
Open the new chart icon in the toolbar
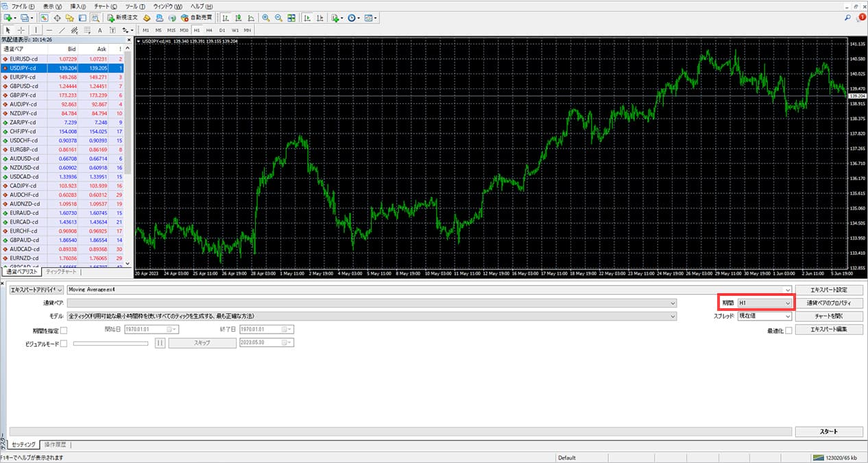(x=8, y=17)
